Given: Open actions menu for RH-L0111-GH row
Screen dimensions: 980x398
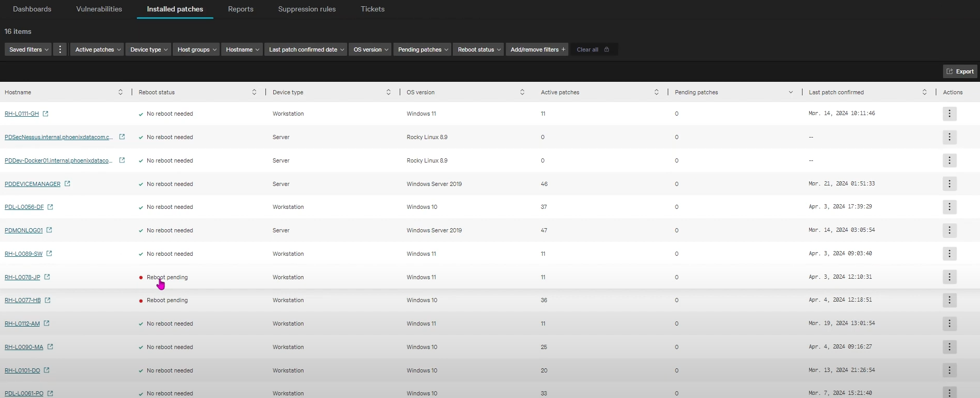Looking at the screenshot, I should pos(949,114).
